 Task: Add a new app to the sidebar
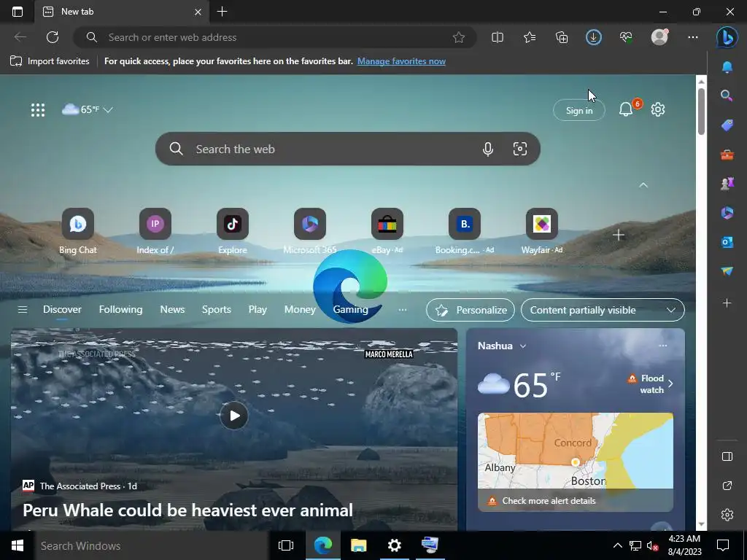pos(727,303)
